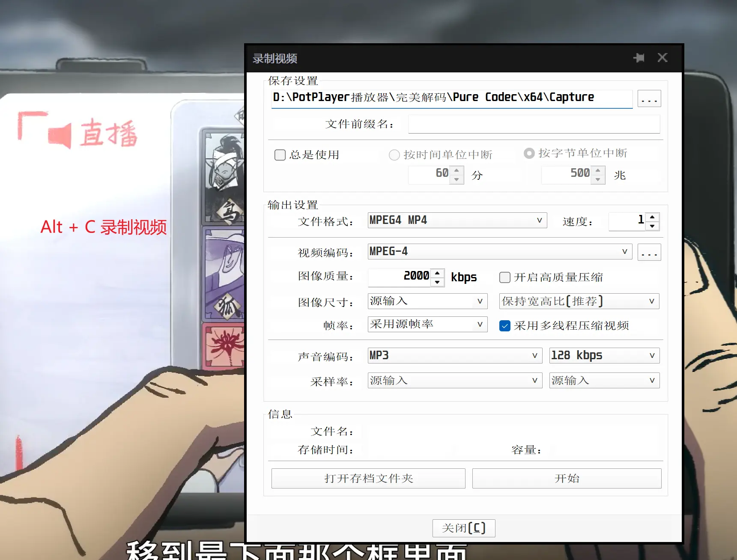Open the 声音编码 MP3 dropdown
This screenshot has height=560, width=737.
[455, 355]
